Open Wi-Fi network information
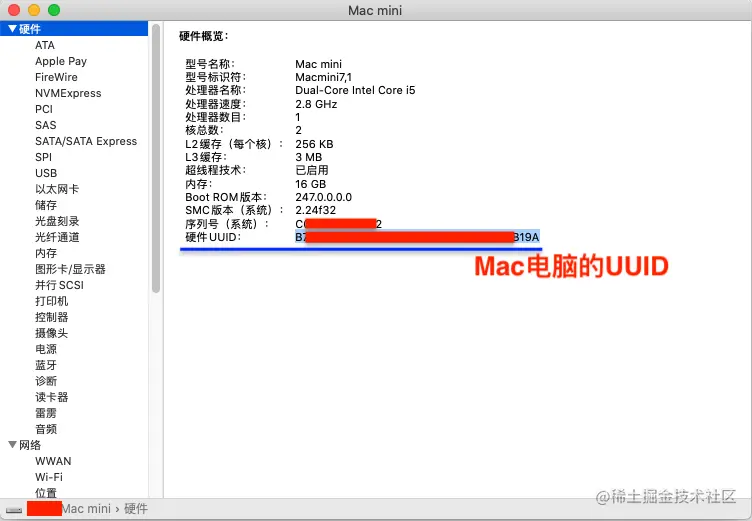This screenshot has width=752, height=521. [x=48, y=477]
